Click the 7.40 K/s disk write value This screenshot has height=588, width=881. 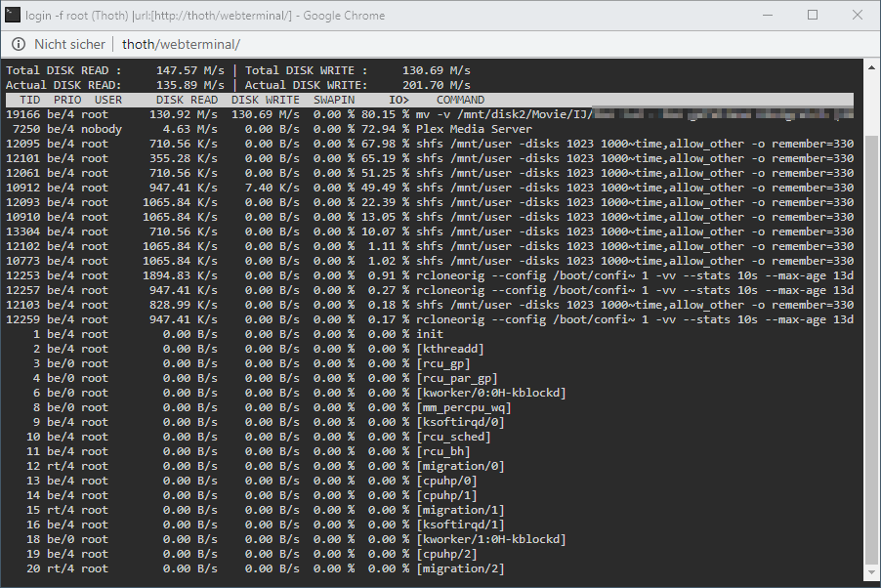tap(272, 188)
